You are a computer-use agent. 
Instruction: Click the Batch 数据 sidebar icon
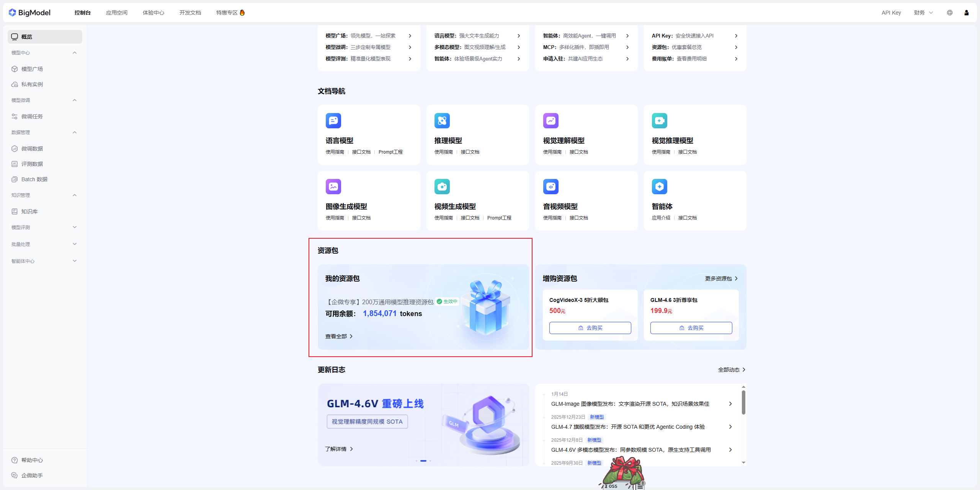(15, 179)
